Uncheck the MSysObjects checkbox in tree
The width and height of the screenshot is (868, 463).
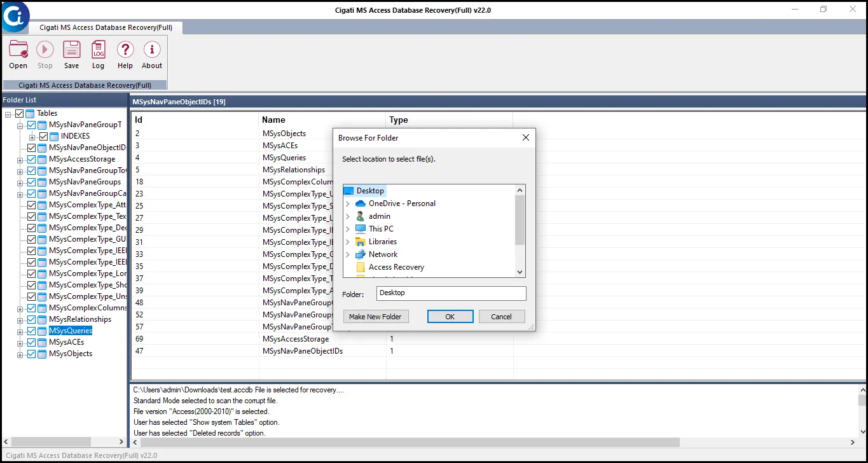[31, 354]
